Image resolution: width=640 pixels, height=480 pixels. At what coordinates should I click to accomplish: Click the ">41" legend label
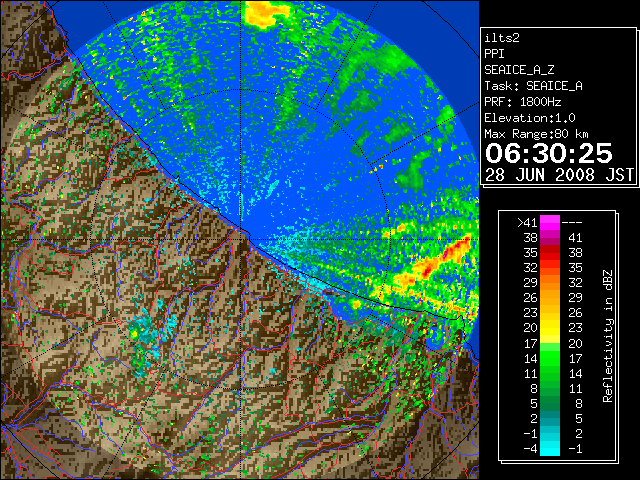tap(527, 222)
